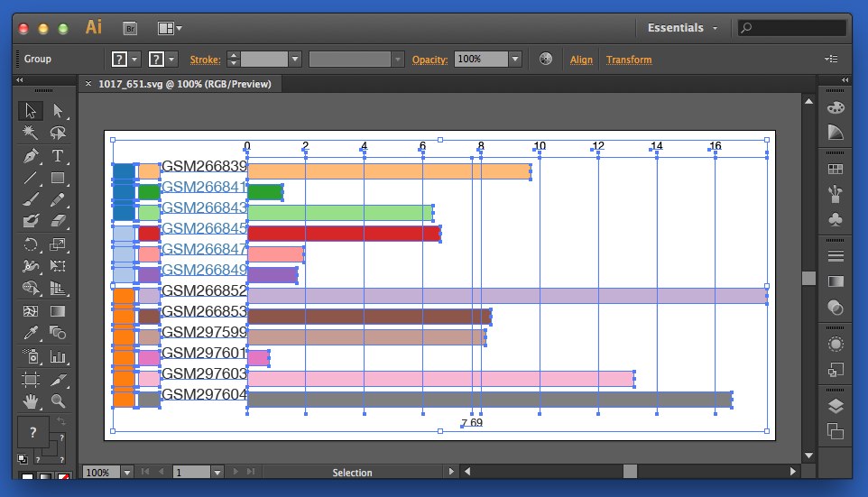
Task: Click the Opacity 100% input field
Action: (481, 59)
